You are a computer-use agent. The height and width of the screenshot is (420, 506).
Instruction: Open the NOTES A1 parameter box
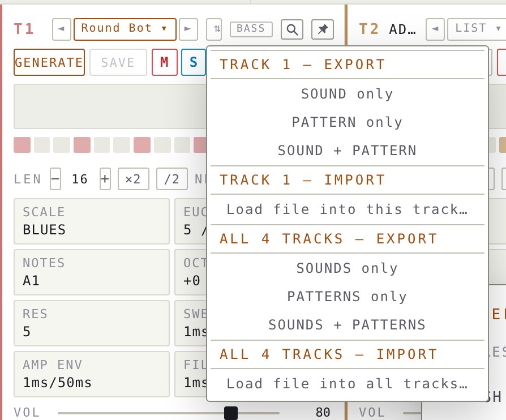[x=92, y=272]
